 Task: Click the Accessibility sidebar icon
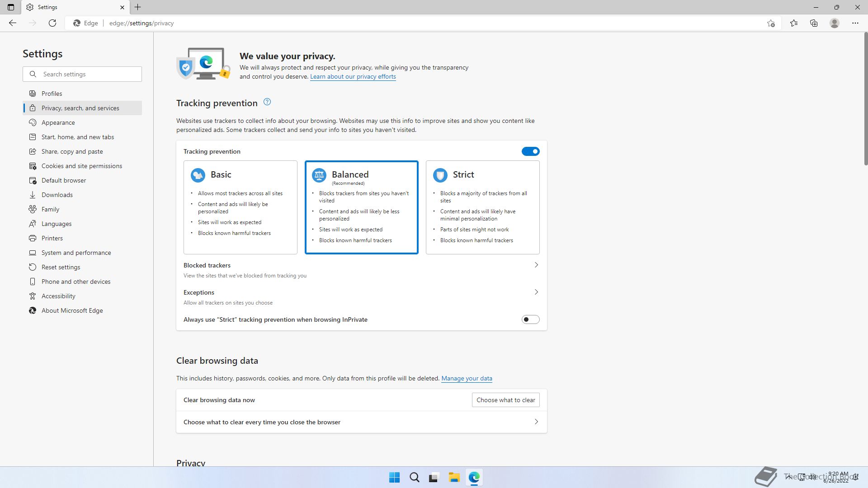[x=33, y=296]
